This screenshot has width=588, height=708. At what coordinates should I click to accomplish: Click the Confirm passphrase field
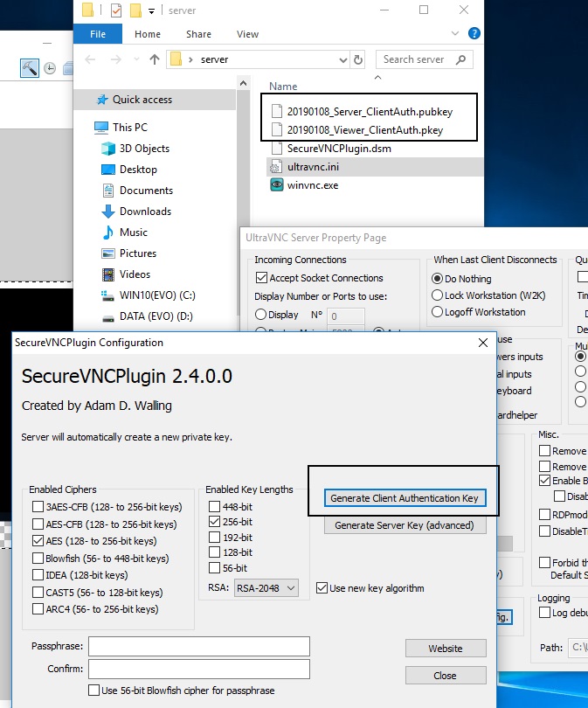[x=199, y=669]
